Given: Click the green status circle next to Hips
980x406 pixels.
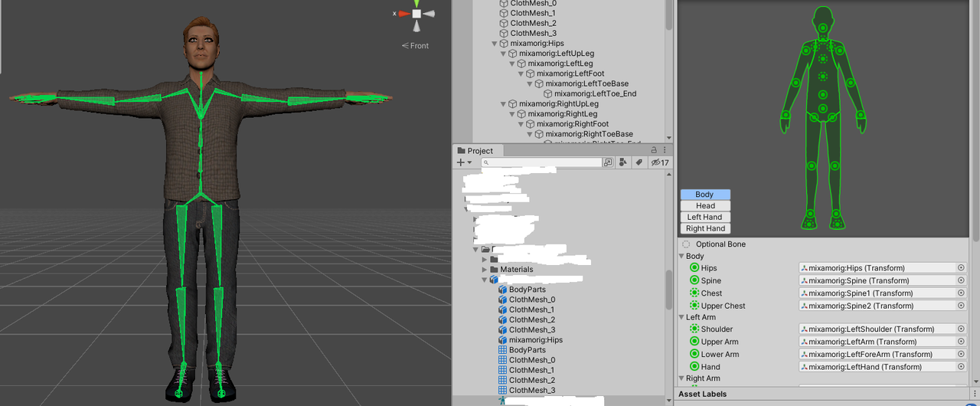Looking at the screenshot, I should 694,268.
